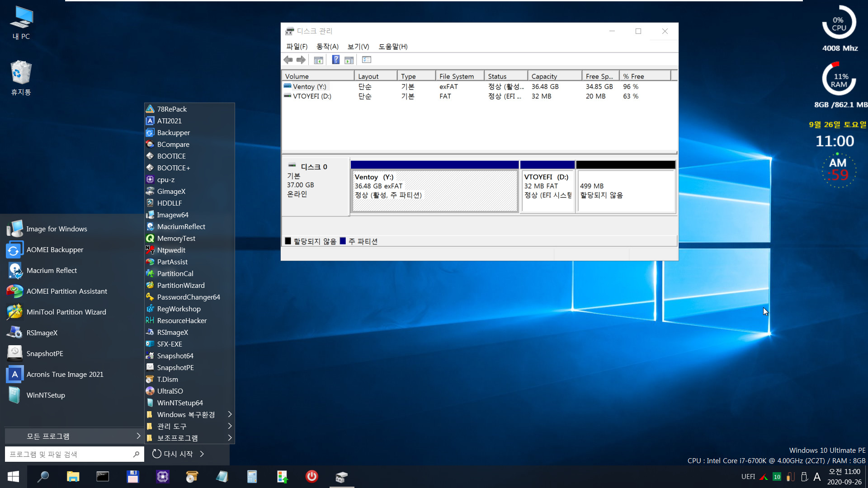Screen dimensions: 868x488
Task: Open WinNTSetup from the start menu
Action: click(x=72, y=395)
